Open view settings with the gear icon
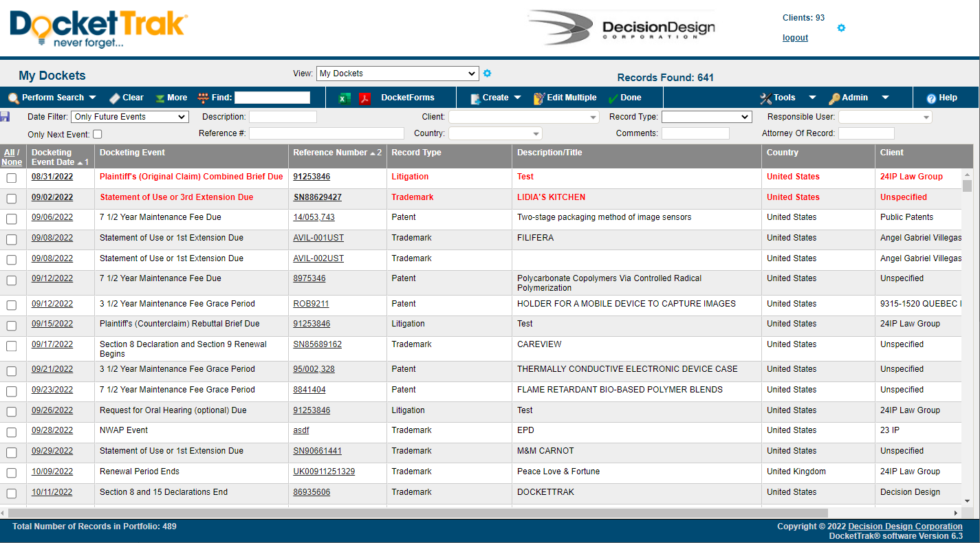Image resolution: width=980 pixels, height=543 pixels. [x=488, y=74]
